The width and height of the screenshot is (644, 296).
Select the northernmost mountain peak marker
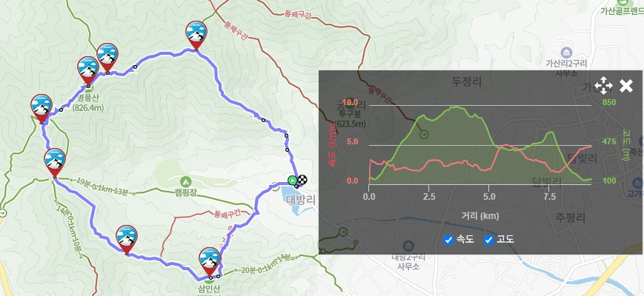196,35
